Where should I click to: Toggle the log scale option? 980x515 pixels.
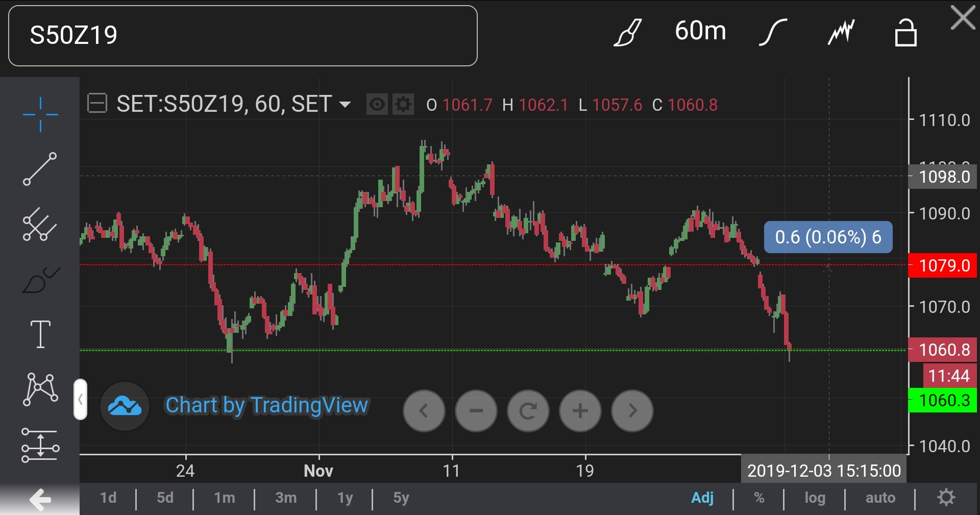(815, 498)
